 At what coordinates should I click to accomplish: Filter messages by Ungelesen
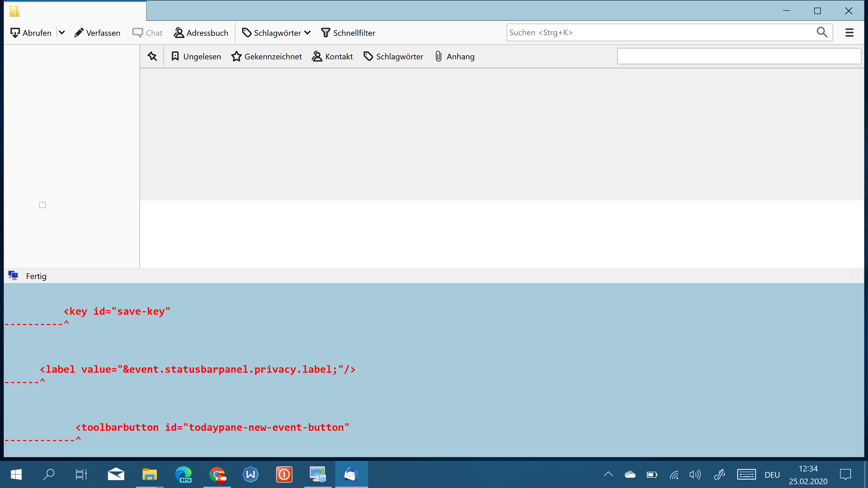point(196,56)
